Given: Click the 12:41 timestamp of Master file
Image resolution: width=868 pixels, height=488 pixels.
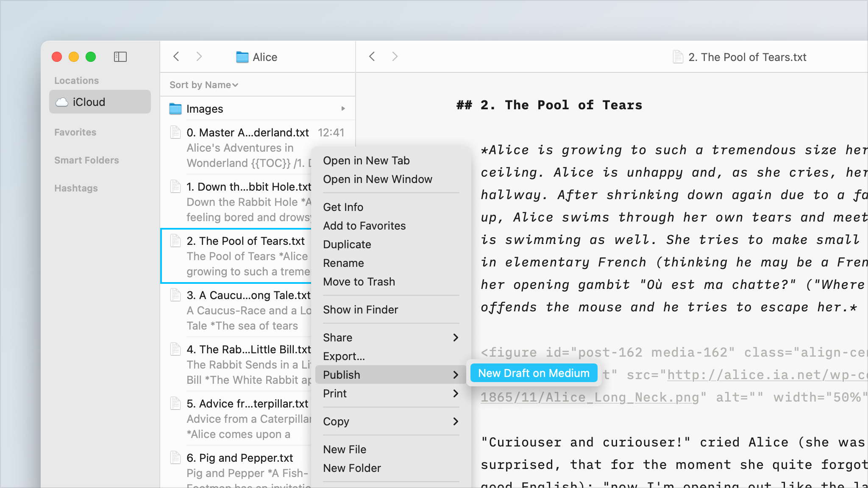Looking at the screenshot, I should click(x=331, y=133).
